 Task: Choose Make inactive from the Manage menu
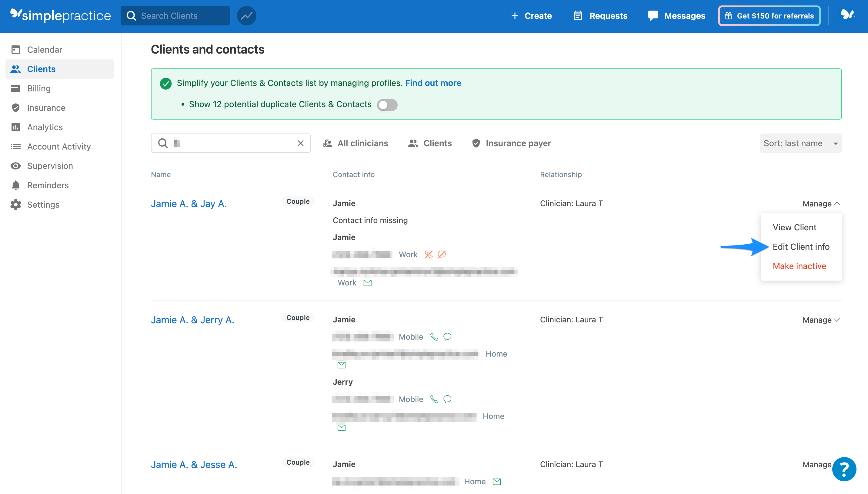pyautogui.click(x=799, y=266)
